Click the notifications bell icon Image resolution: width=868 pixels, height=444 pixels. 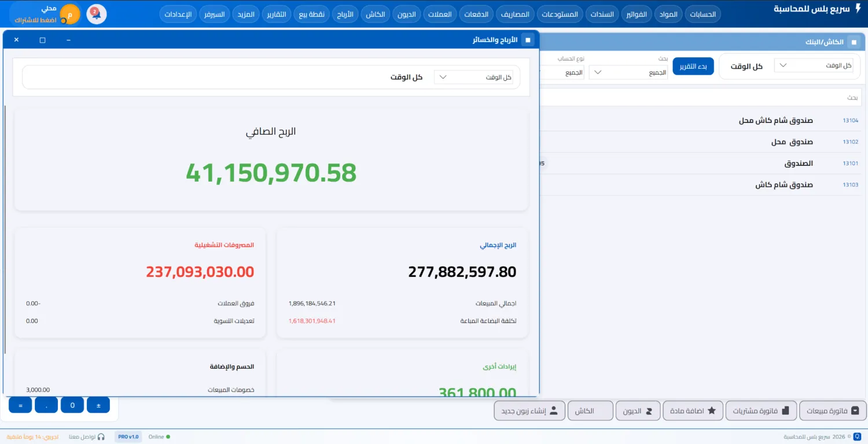[x=97, y=14]
